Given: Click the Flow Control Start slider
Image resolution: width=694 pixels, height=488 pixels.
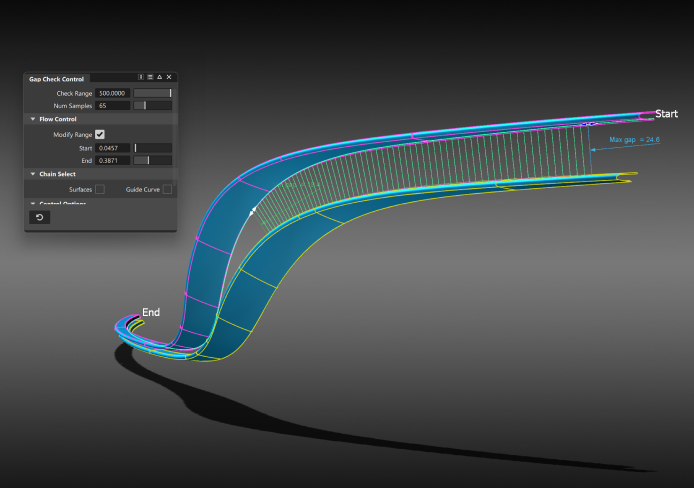Looking at the screenshot, I should pos(153,148).
